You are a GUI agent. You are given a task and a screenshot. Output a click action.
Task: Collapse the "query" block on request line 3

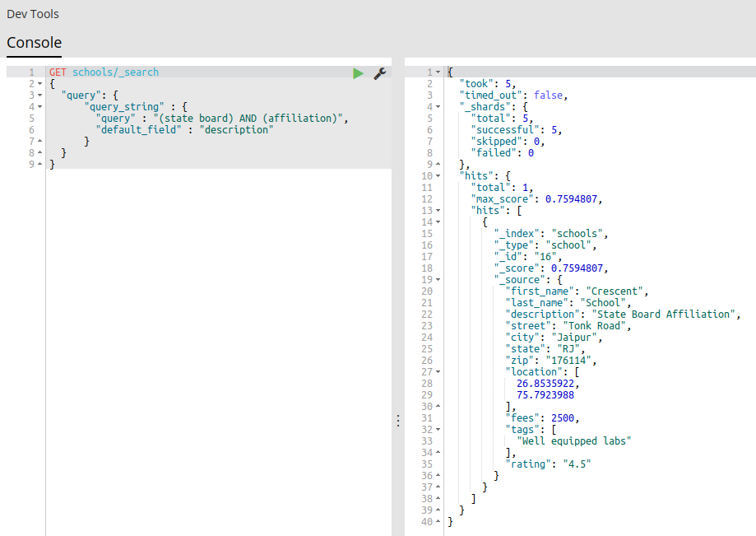[40, 95]
